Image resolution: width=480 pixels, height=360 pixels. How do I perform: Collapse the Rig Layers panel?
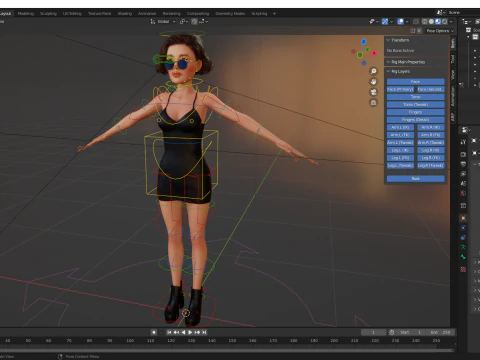tap(388, 71)
